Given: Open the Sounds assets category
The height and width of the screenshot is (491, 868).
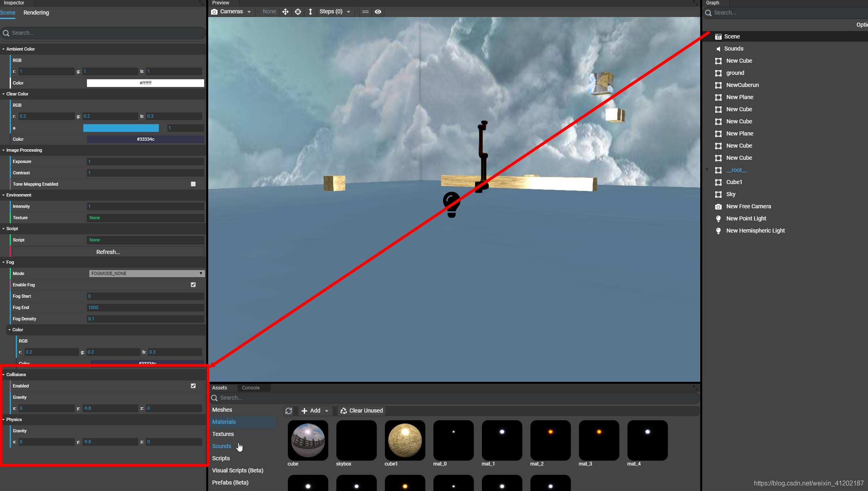Looking at the screenshot, I should (x=222, y=446).
